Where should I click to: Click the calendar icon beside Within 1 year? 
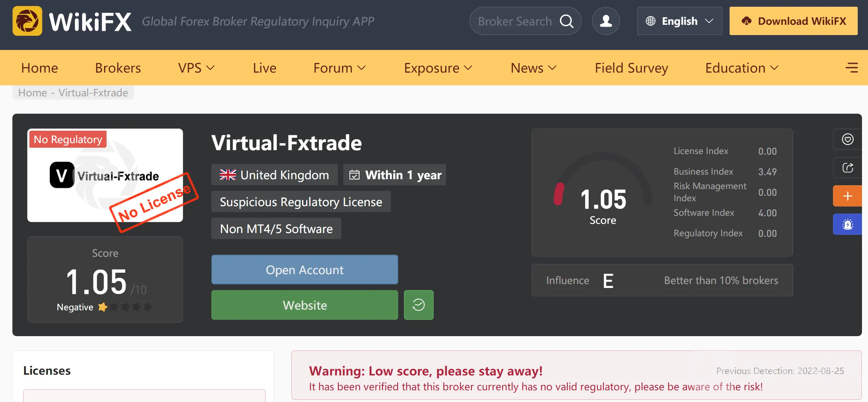tap(354, 175)
